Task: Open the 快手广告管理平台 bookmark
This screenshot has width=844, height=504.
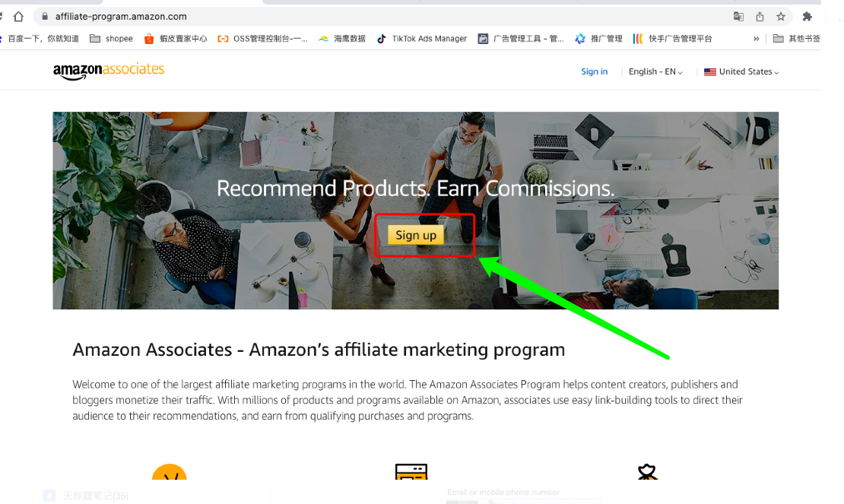Action: click(672, 39)
